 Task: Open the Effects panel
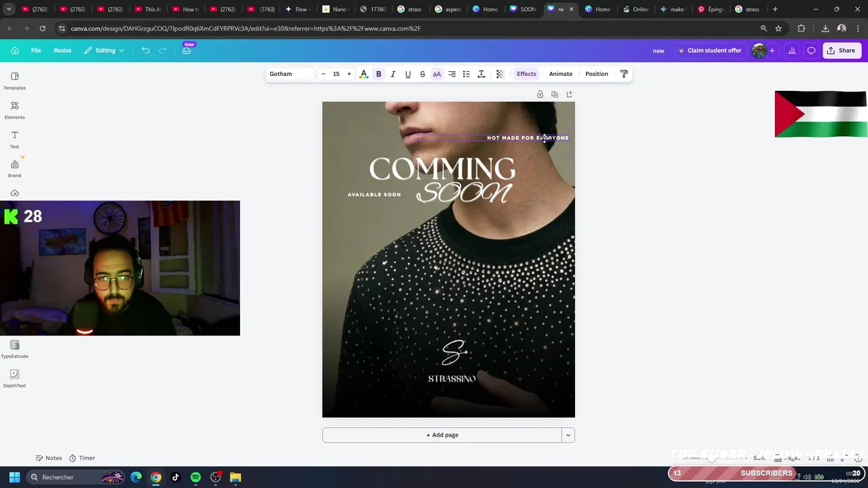pyautogui.click(x=526, y=74)
